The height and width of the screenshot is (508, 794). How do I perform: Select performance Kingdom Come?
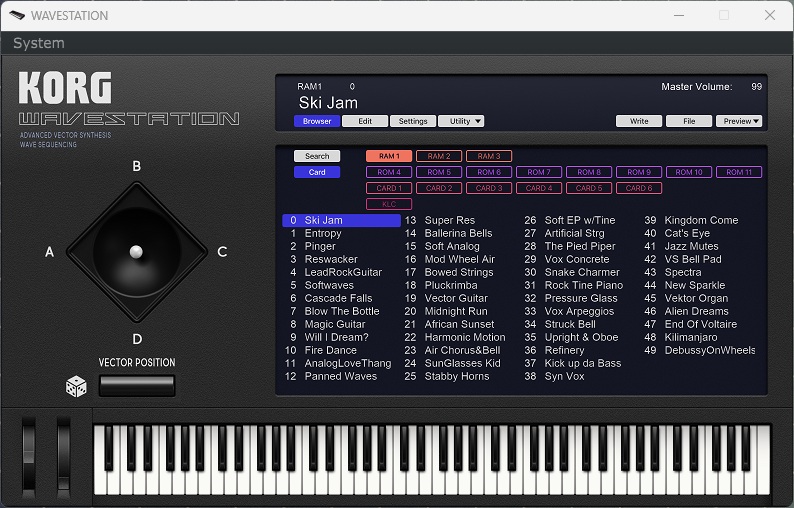701,220
